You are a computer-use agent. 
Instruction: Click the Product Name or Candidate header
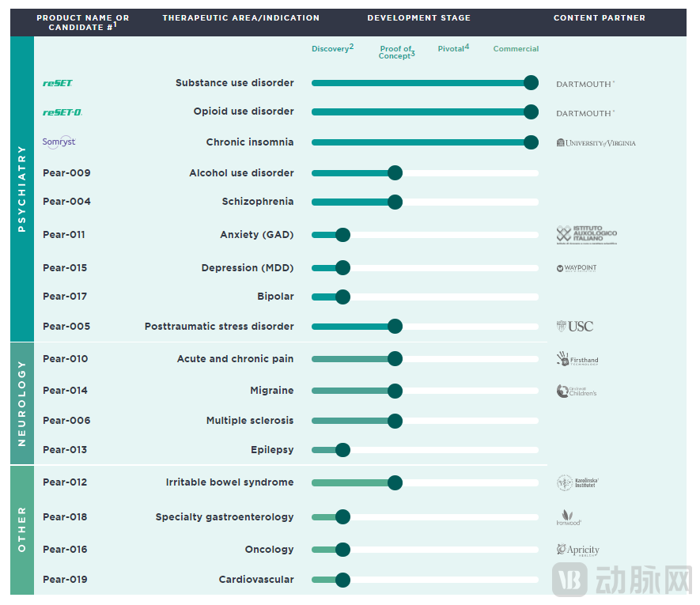[82, 22]
